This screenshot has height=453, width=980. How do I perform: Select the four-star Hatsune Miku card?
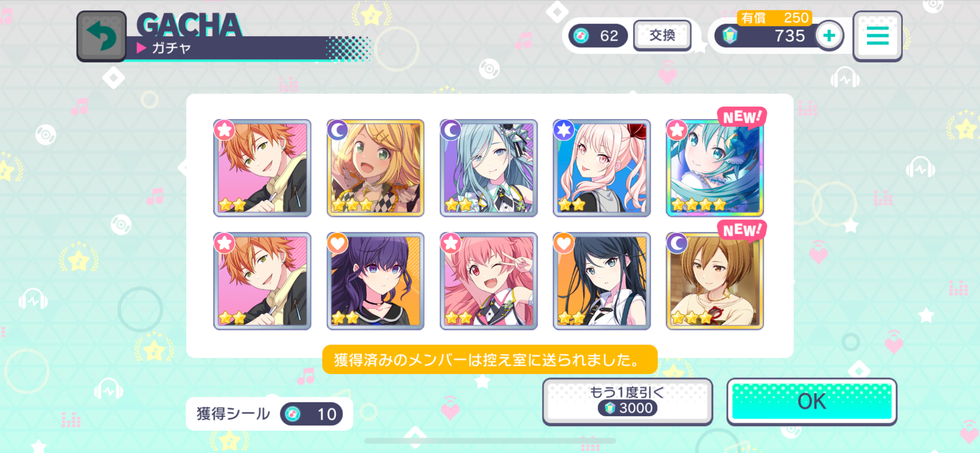(x=714, y=168)
